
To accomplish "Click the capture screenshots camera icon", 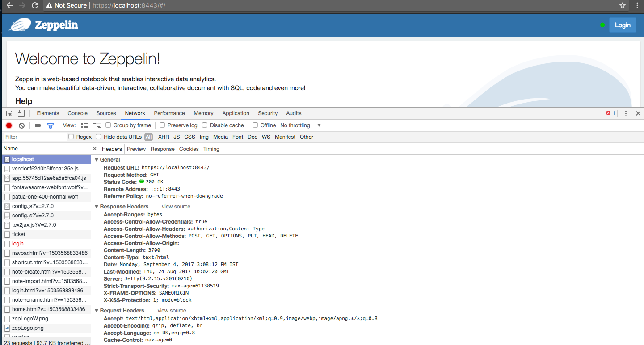I will tap(38, 125).
